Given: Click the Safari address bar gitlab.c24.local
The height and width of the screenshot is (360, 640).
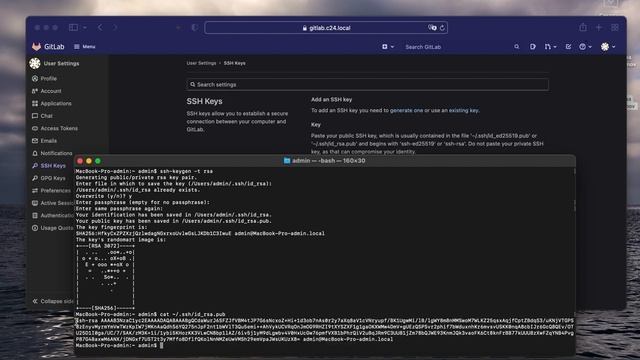Looking at the screenshot, I should (x=326, y=28).
